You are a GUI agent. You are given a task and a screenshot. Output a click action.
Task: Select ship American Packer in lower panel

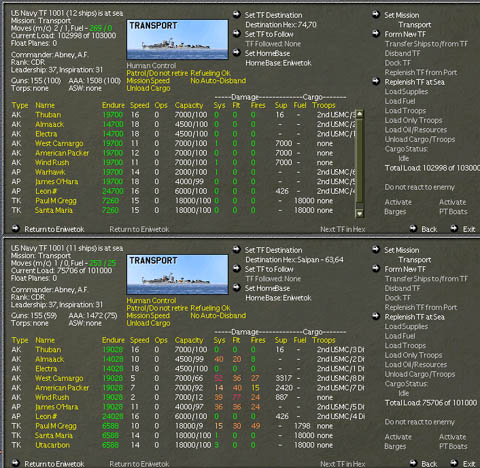[62, 388]
